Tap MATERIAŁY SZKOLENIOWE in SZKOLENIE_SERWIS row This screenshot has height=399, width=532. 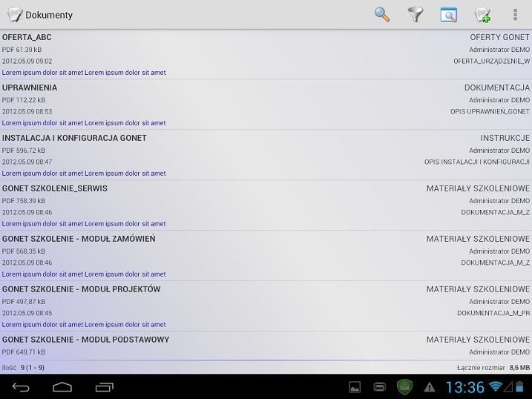(478, 188)
